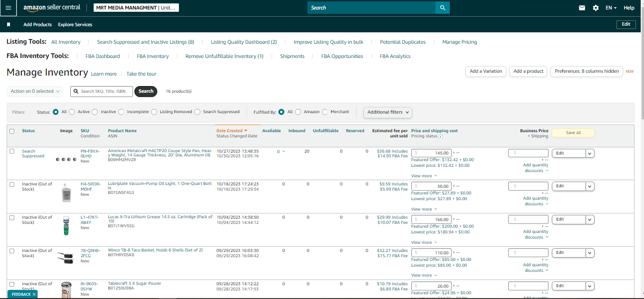Open Edit dropdown arrow for American Metalcraft row

(x=590, y=153)
